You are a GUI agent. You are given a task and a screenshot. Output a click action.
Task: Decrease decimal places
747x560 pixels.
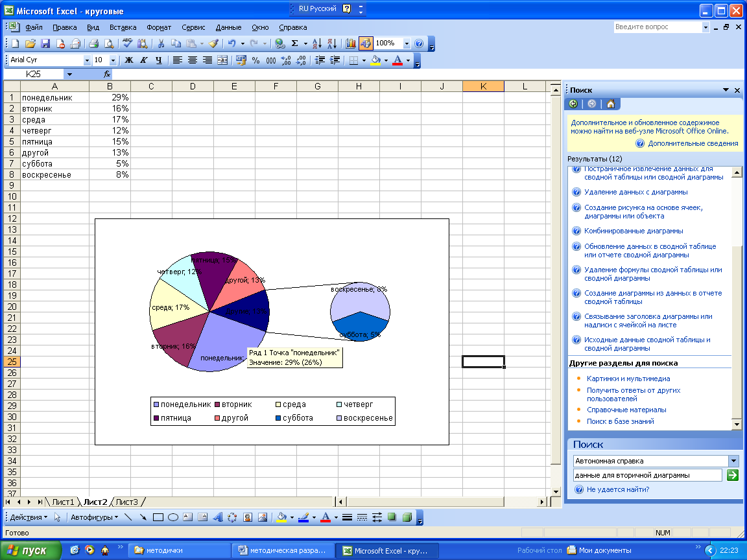coord(301,60)
